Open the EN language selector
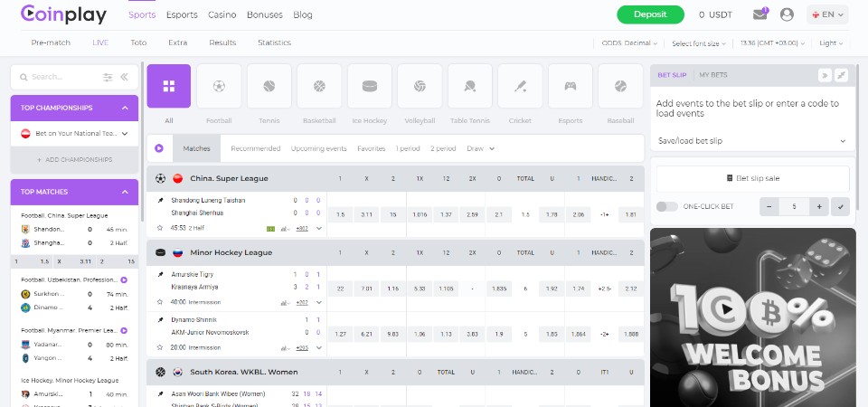 tap(827, 14)
